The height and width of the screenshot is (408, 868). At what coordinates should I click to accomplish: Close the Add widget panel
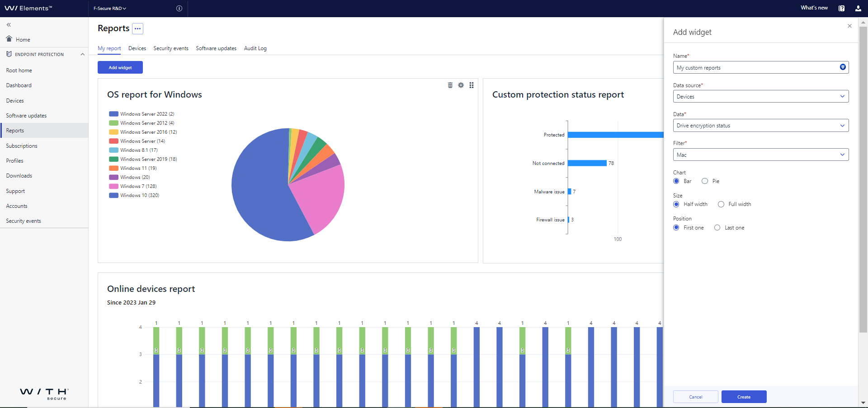[849, 26]
